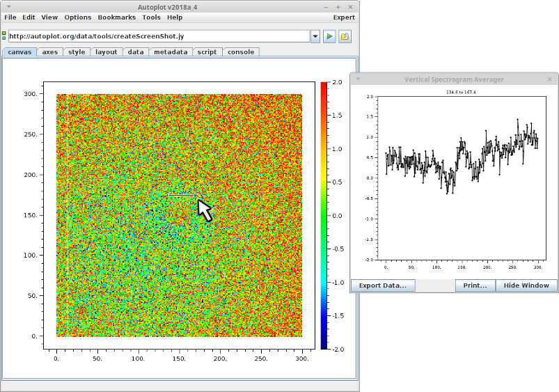The width and height of the screenshot is (559, 392).
Task: Expand the address bar history dropdown
Action: tap(315, 36)
